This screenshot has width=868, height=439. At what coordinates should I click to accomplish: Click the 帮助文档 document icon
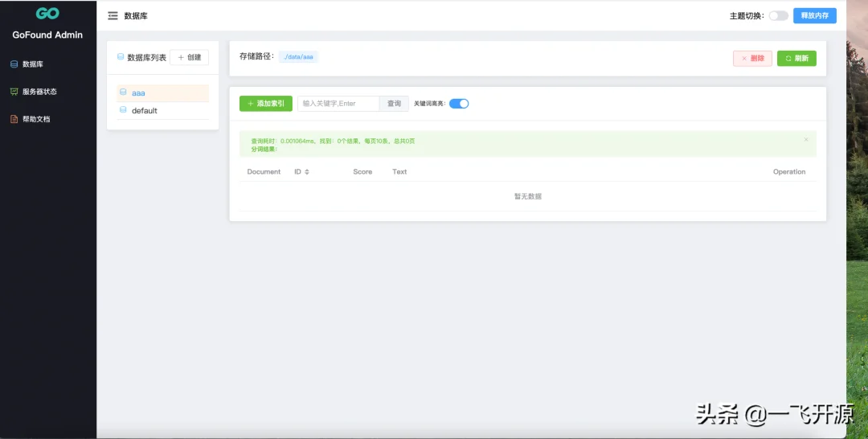coord(14,119)
